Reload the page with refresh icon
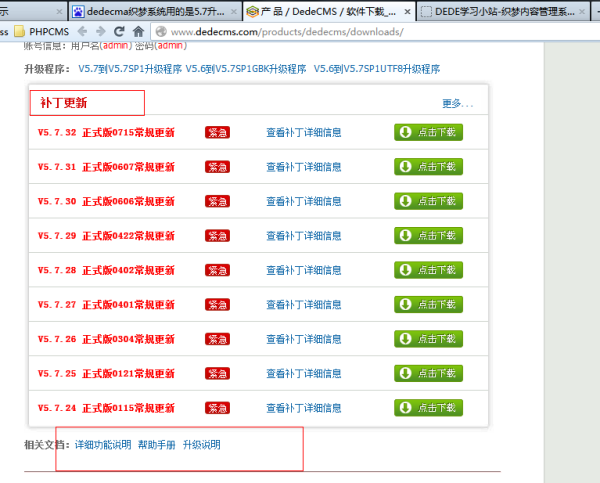600x483 pixels. coord(120,32)
